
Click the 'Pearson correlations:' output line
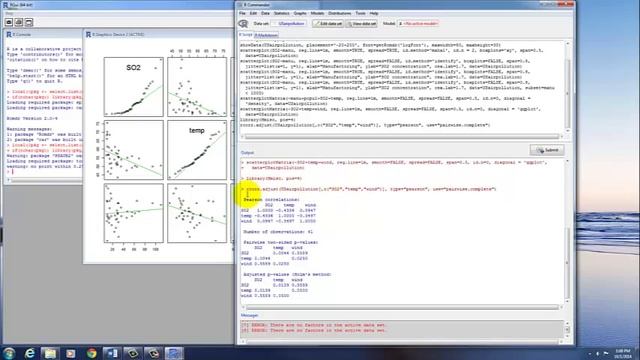click(x=271, y=200)
